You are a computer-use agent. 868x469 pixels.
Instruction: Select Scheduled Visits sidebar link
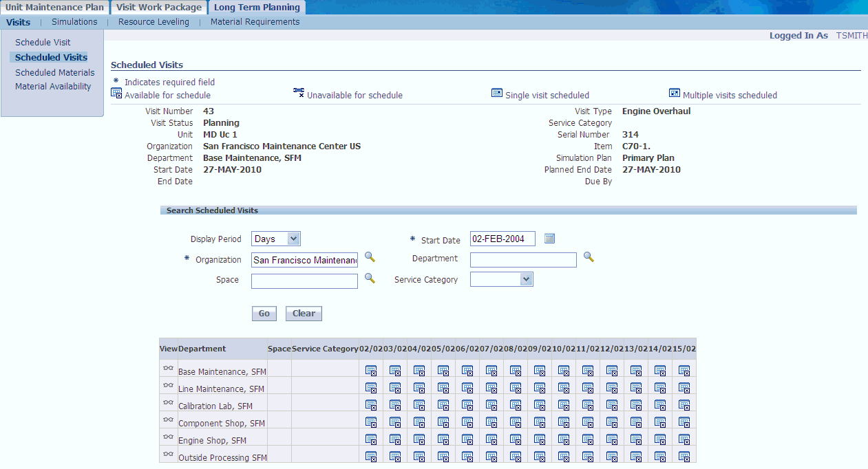51,58
